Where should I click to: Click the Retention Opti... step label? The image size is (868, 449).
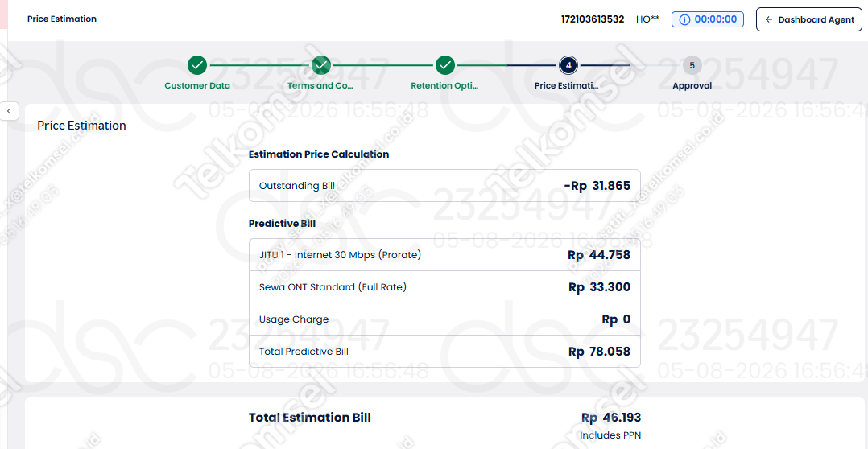tap(444, 86)
